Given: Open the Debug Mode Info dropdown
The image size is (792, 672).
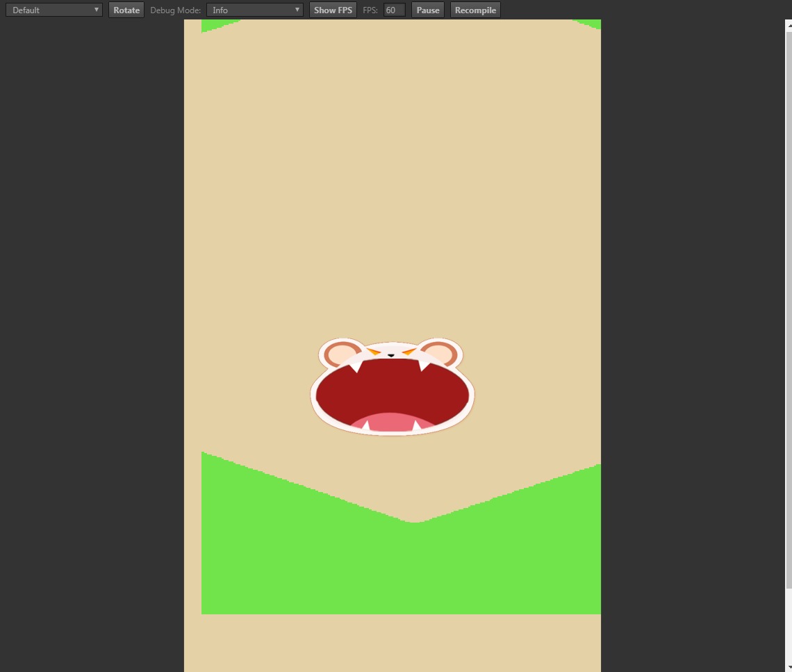Looking at the screenshot, I should coord(254,10).
